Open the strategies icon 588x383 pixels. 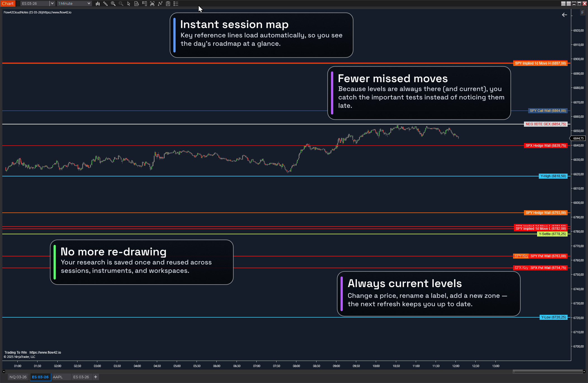(168, 4)
